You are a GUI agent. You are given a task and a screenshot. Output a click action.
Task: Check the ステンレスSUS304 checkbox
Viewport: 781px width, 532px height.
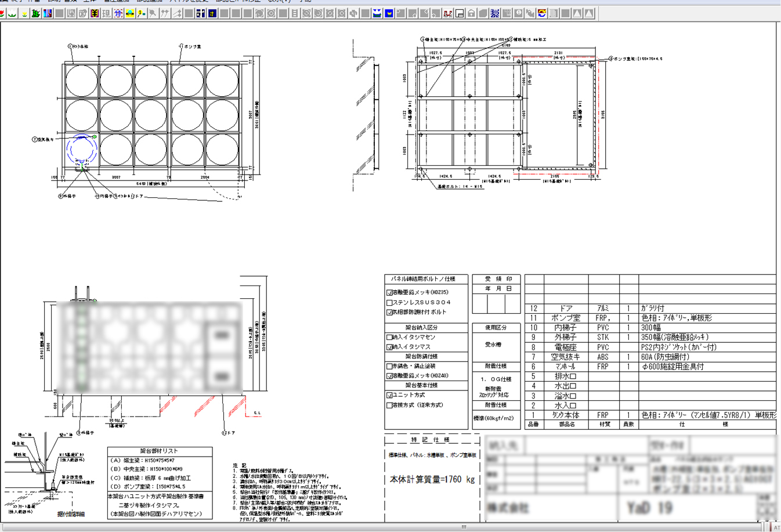[x=389, y=303]
